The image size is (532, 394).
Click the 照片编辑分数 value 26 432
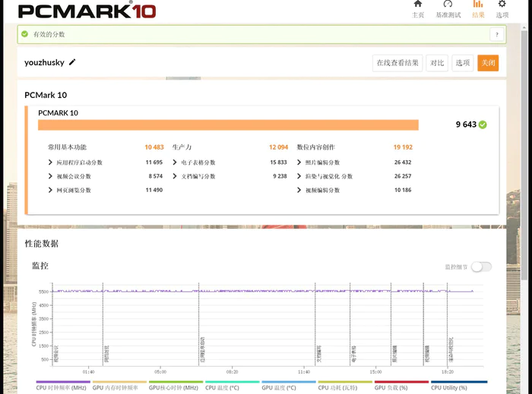click(x=403, y=162)
